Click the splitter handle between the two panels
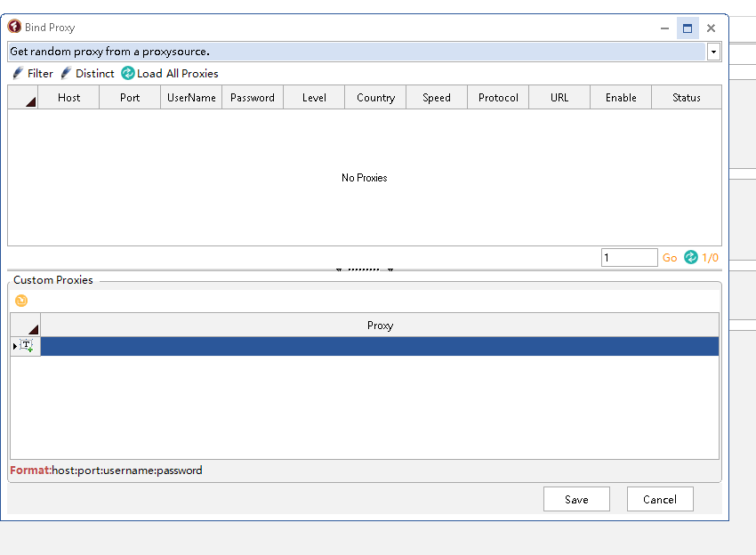 [x=365, y=269]
